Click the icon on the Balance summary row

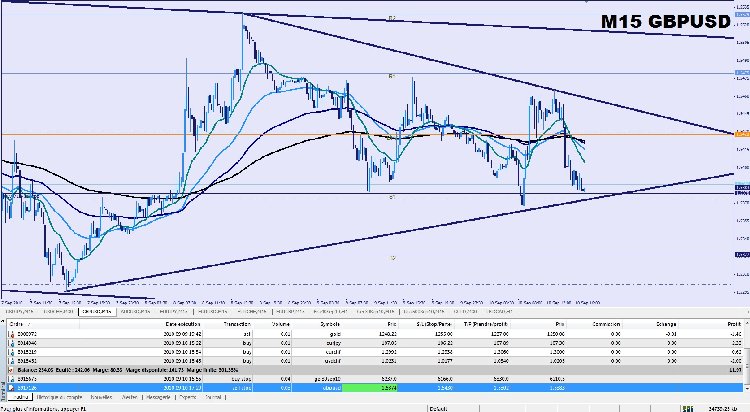pos(11,370)
